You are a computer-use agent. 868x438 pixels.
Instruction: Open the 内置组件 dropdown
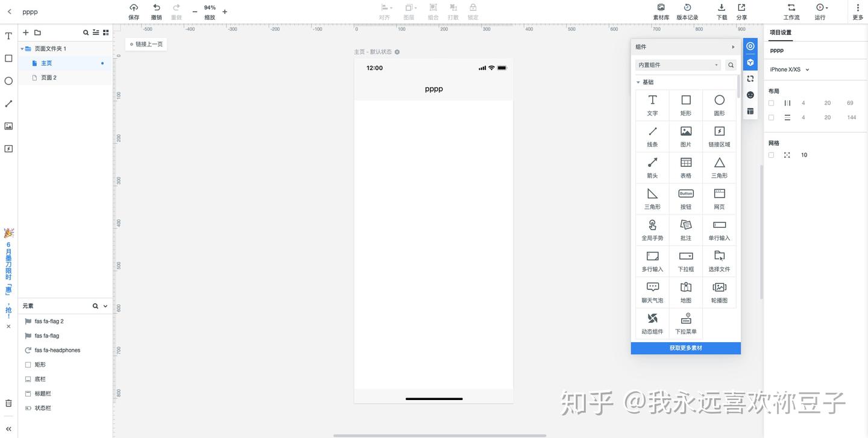[678, 65]
